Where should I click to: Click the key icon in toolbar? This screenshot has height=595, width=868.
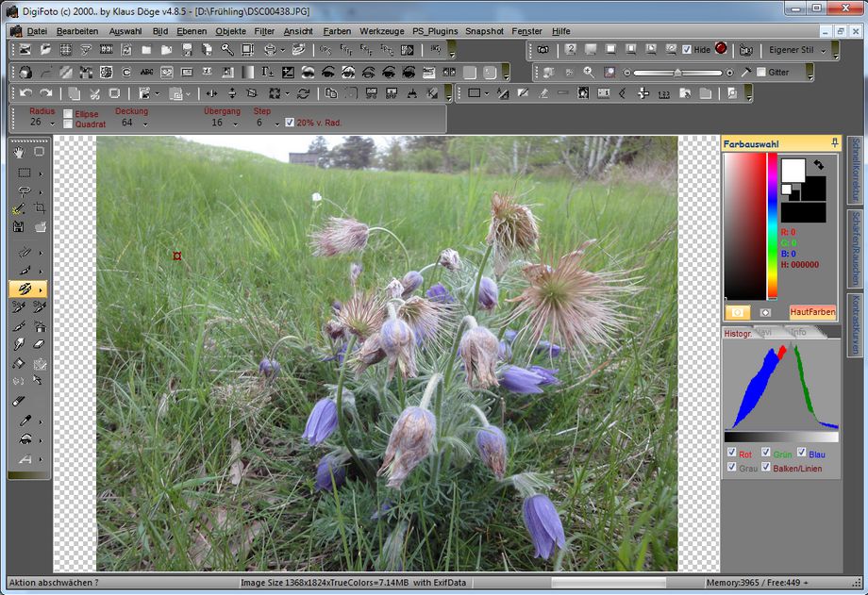(226, 49)
